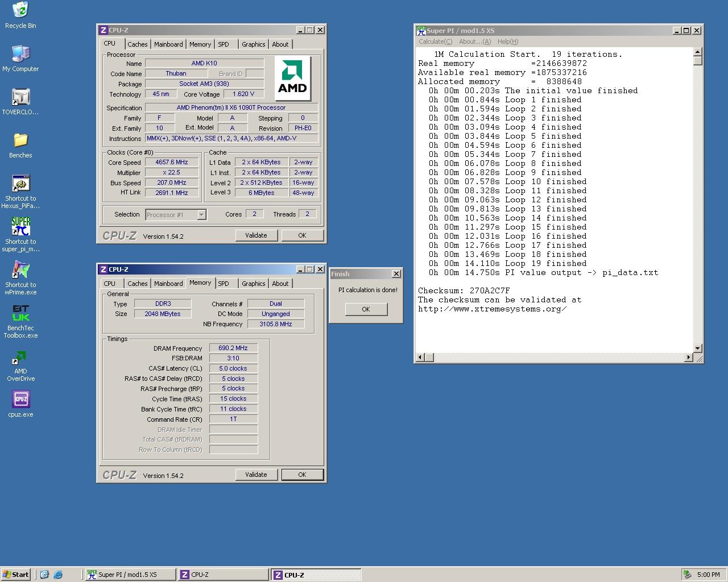The image size is (728, 582).
Task: Click OK in bottom CPU-Z Memory window
Action: [x=302, y=475]
